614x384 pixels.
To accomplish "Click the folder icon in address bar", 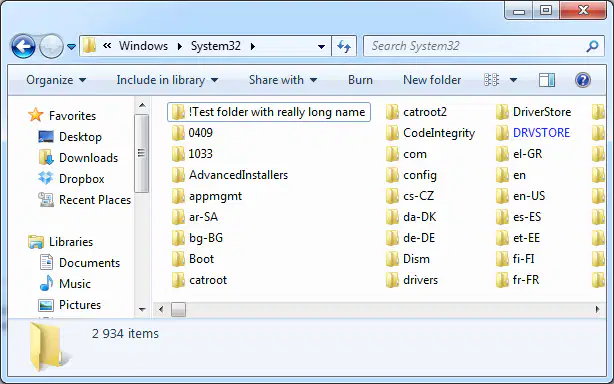I will [x=89, y=46].
